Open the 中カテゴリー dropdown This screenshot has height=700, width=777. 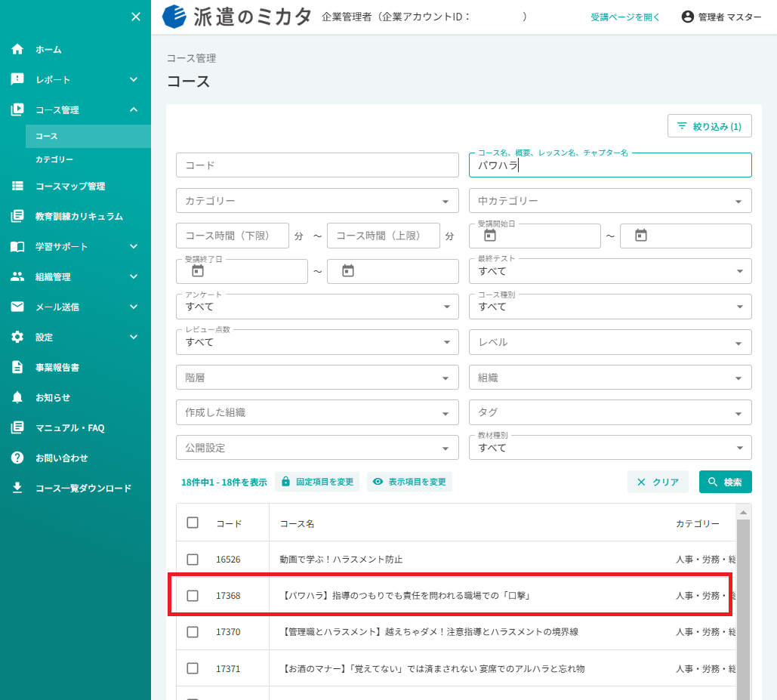coord(610,201)
